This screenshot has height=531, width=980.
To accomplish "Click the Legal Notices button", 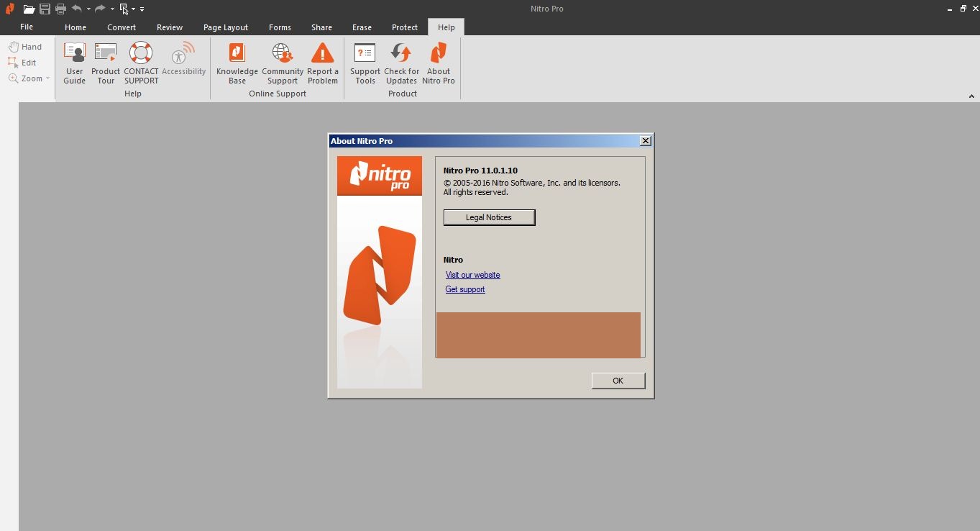I will tap(489, 217).
